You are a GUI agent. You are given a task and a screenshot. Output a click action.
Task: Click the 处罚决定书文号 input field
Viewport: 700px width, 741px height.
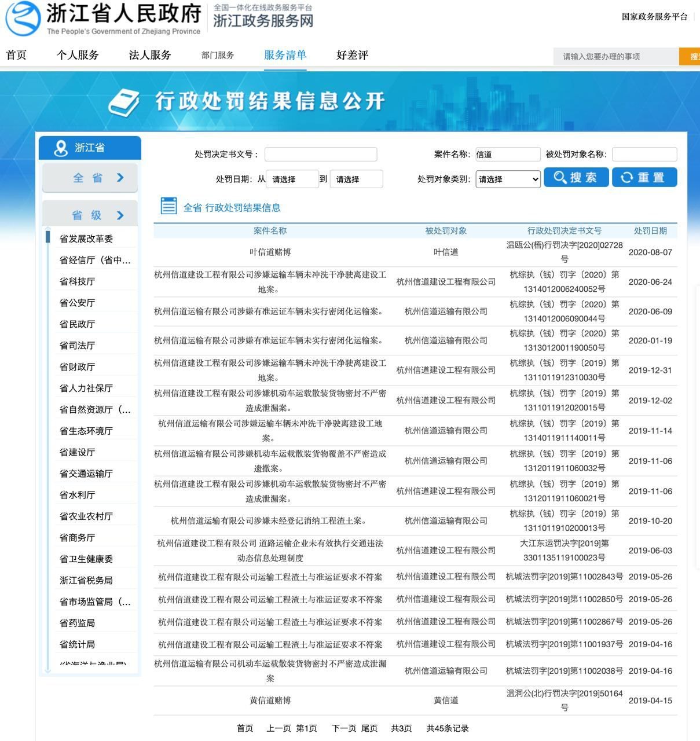[x=321, y=155]
